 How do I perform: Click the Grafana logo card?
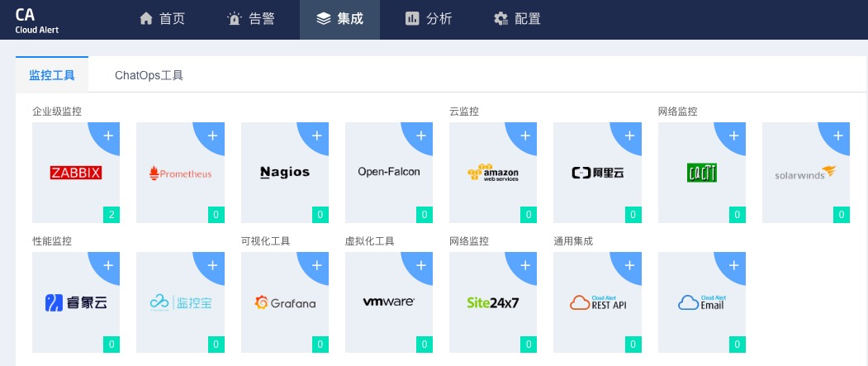tap(285, 302)
